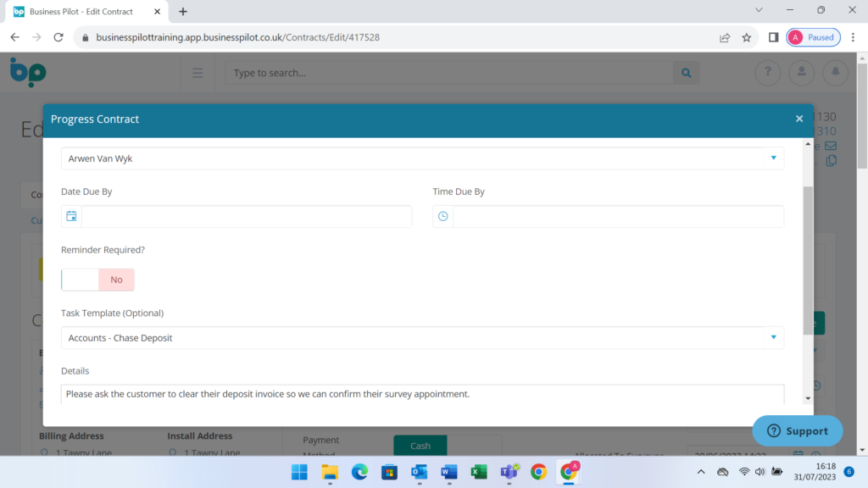Open Excel from the taskbar

click(478, 472)
